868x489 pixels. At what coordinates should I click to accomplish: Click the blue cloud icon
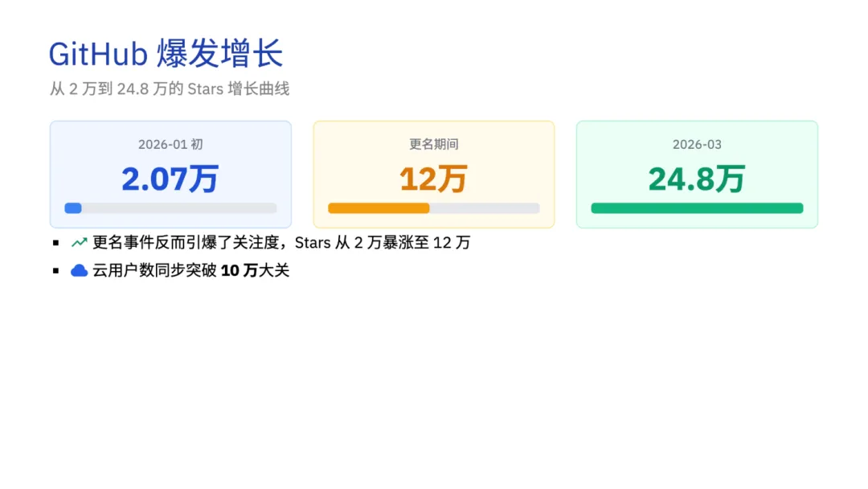[x=79, y=271]
